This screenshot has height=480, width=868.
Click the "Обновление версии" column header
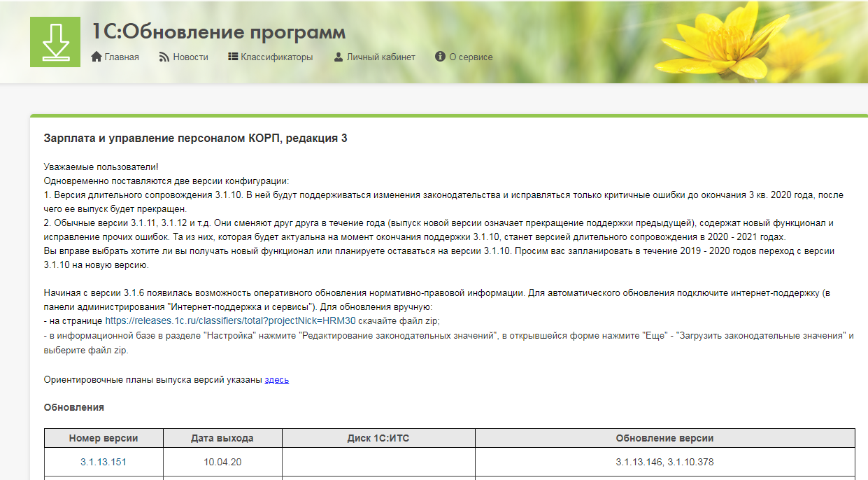(x=664, y=439)
